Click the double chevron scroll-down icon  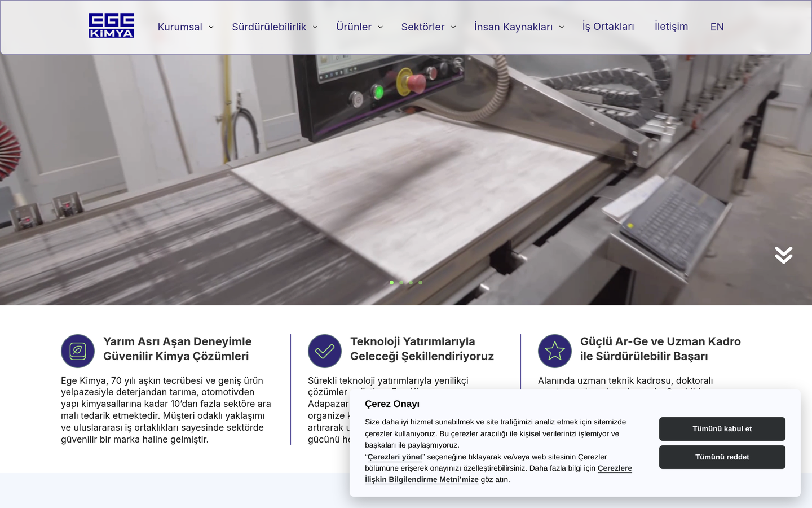[784, 255]
